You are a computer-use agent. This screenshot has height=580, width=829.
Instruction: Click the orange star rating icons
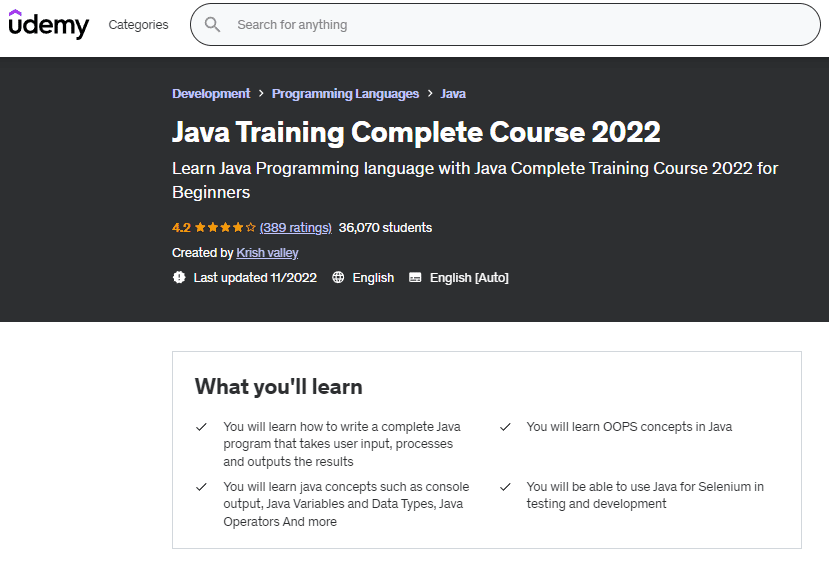(225, 227)
